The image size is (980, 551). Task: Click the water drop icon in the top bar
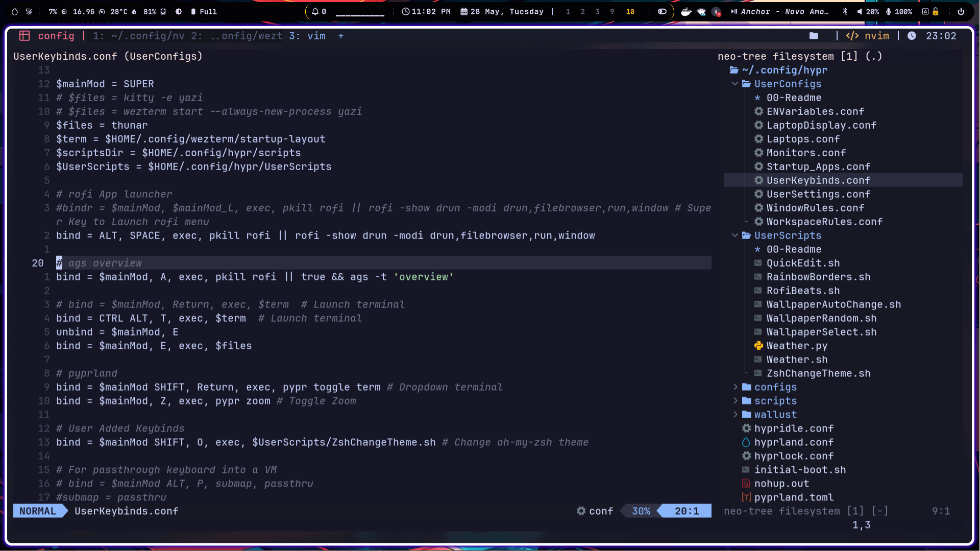click(15, 12)
